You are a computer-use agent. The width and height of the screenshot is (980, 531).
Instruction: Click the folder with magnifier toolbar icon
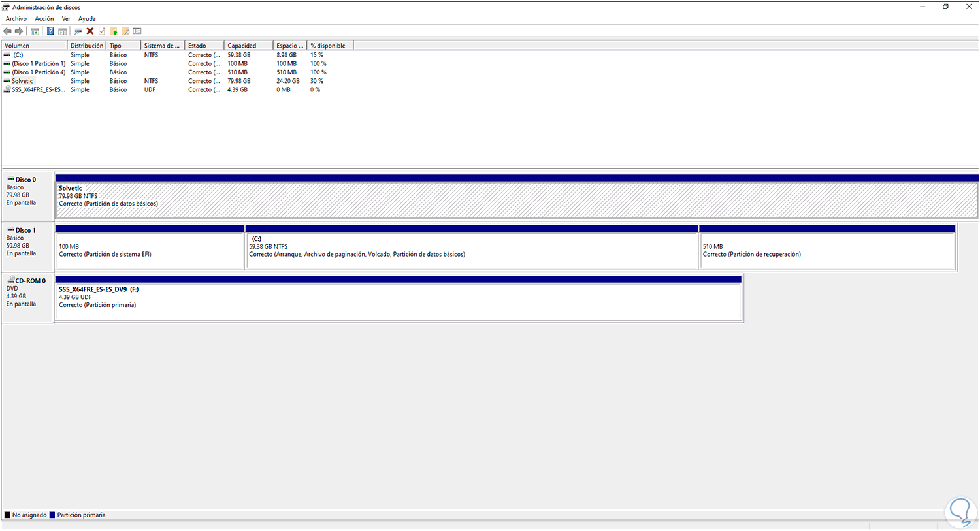125,31
